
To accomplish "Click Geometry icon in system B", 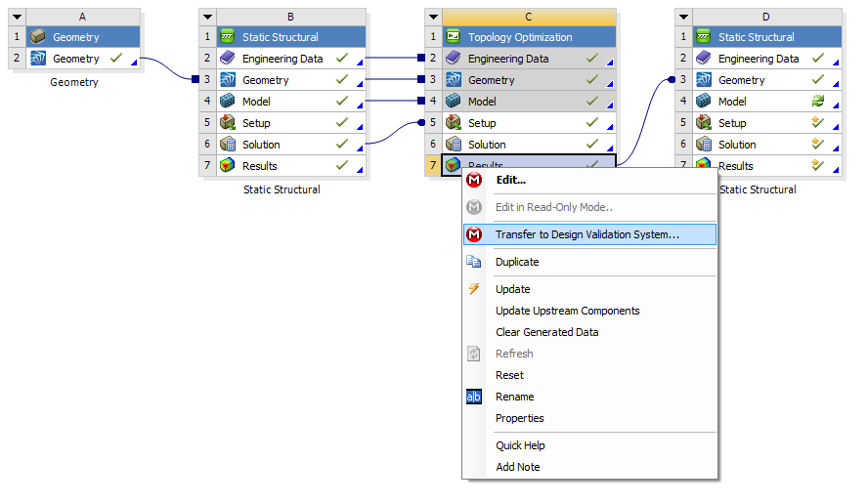I will tap(228, 80).
